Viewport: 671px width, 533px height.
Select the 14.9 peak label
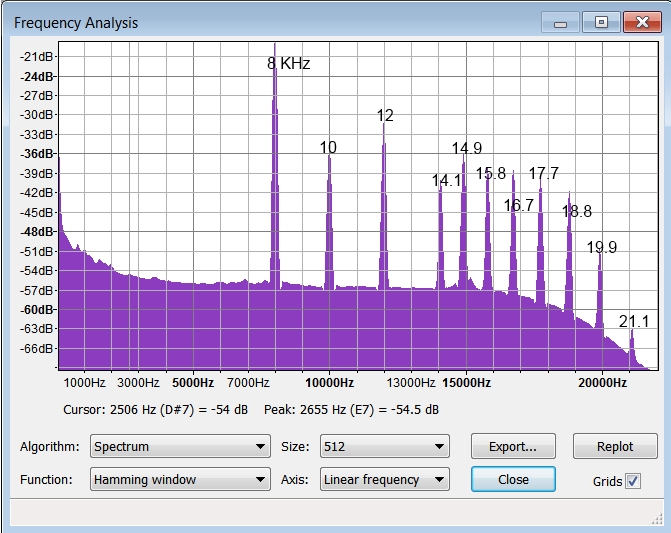tap(466, 149)
